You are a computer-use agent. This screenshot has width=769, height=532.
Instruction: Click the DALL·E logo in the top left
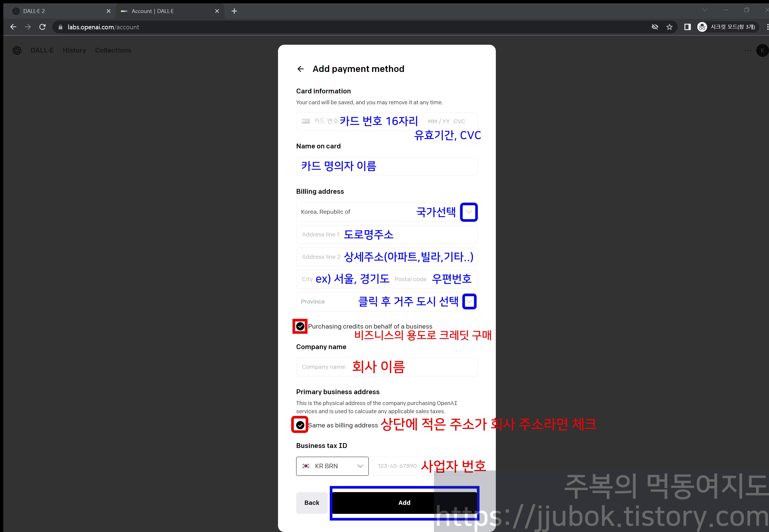pyautogui.click(x=17, y=50)
